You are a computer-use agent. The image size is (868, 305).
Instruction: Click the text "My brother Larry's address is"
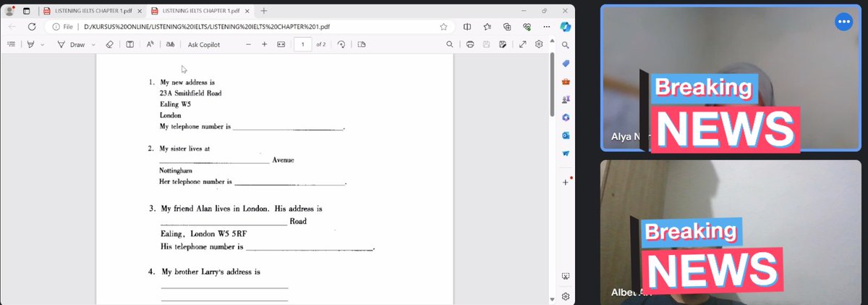click(x=210, y=272)
